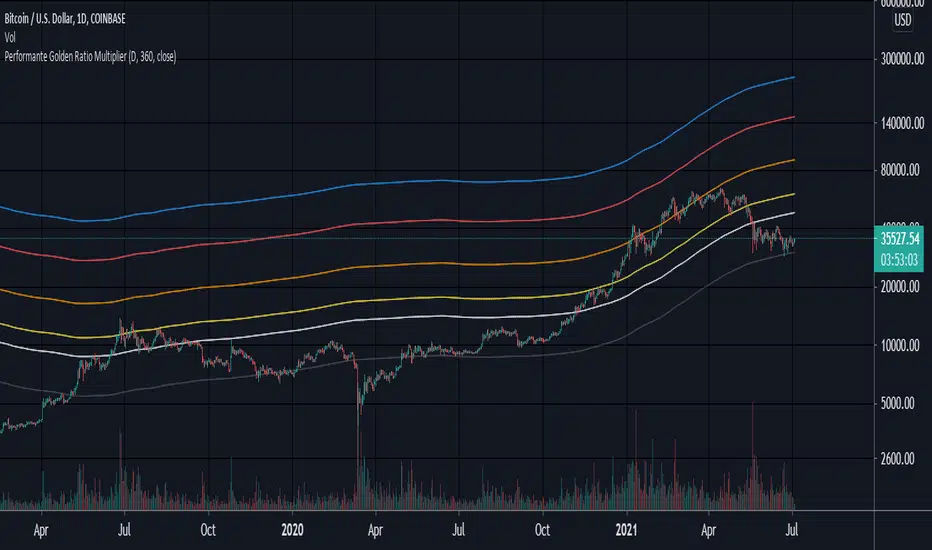Click the 2600.00 price scale label
Viewport: 932px width, 550px height.
click(898, 458)
